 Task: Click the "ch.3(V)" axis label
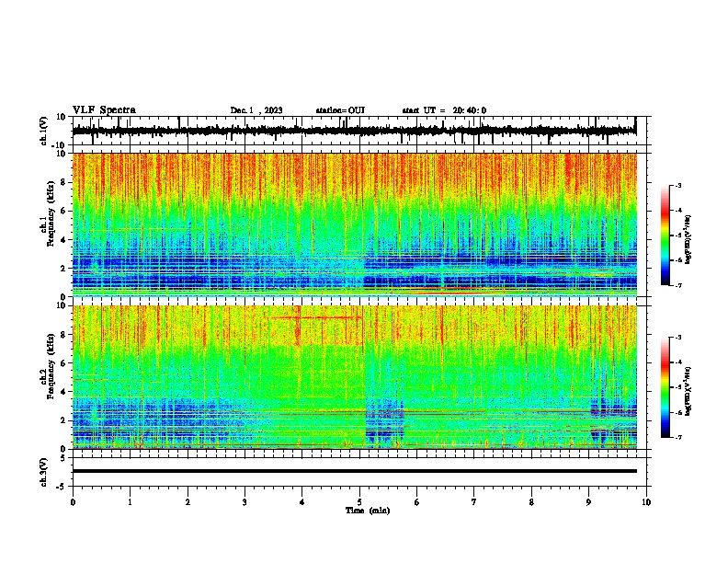[x=44, y=472]
